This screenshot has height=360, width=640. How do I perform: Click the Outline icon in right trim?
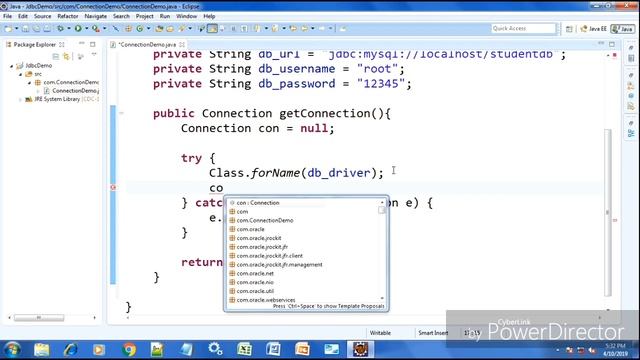631,133
